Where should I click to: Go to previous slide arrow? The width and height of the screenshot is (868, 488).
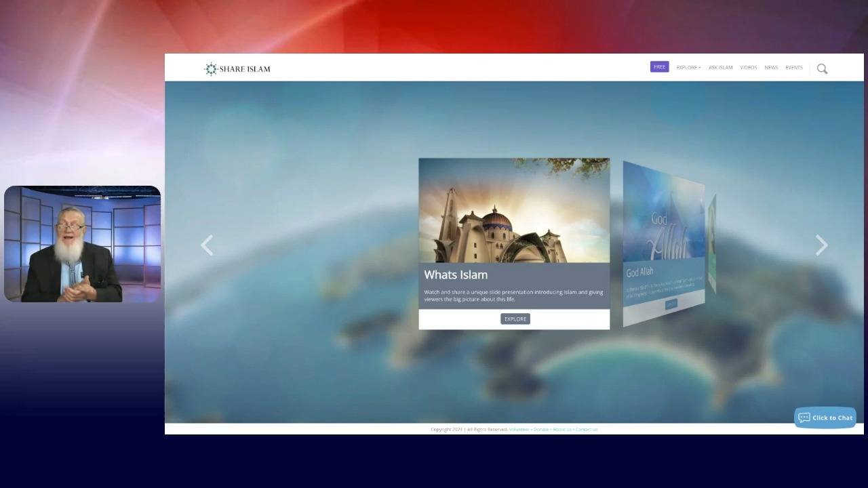(x=208, y=245)
